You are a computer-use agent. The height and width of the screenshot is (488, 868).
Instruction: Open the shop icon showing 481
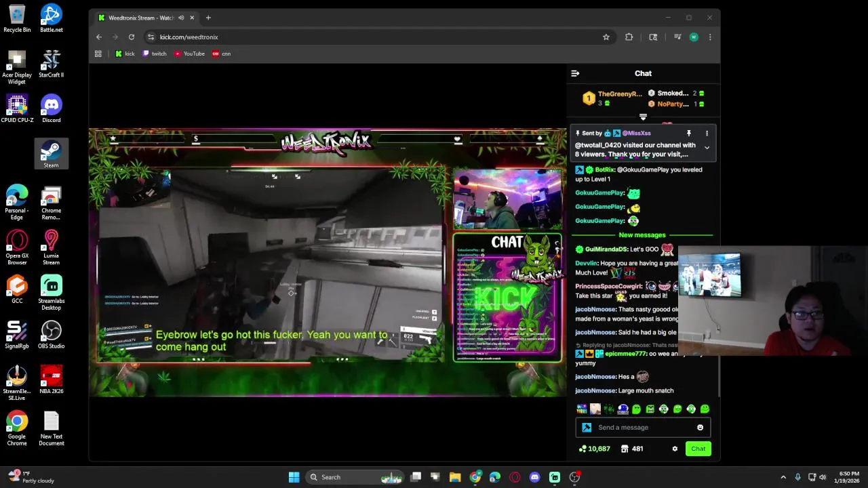click(x=632, y=449)
